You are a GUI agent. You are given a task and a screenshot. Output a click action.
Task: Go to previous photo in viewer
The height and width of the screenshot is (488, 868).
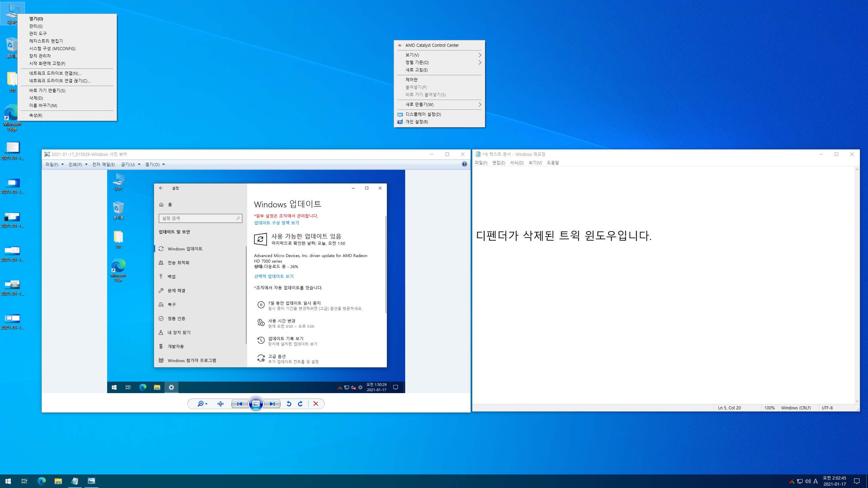pos(240,404)
